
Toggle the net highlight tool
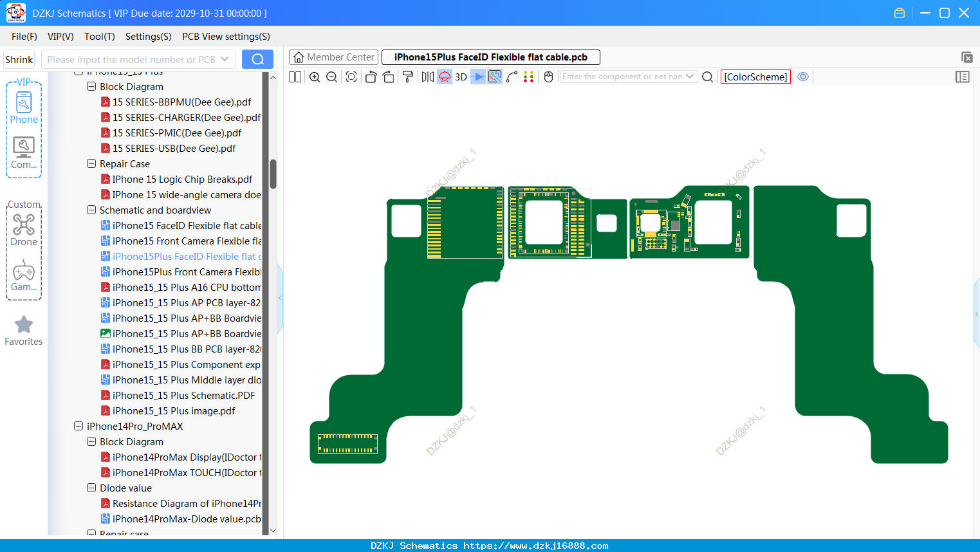pos(495,77)
